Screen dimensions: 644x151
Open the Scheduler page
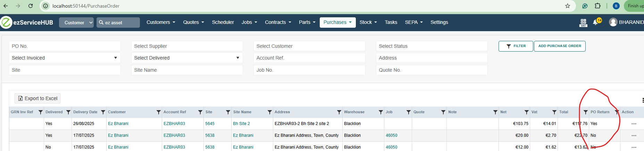pyautogui.click(x=223, y=23)
